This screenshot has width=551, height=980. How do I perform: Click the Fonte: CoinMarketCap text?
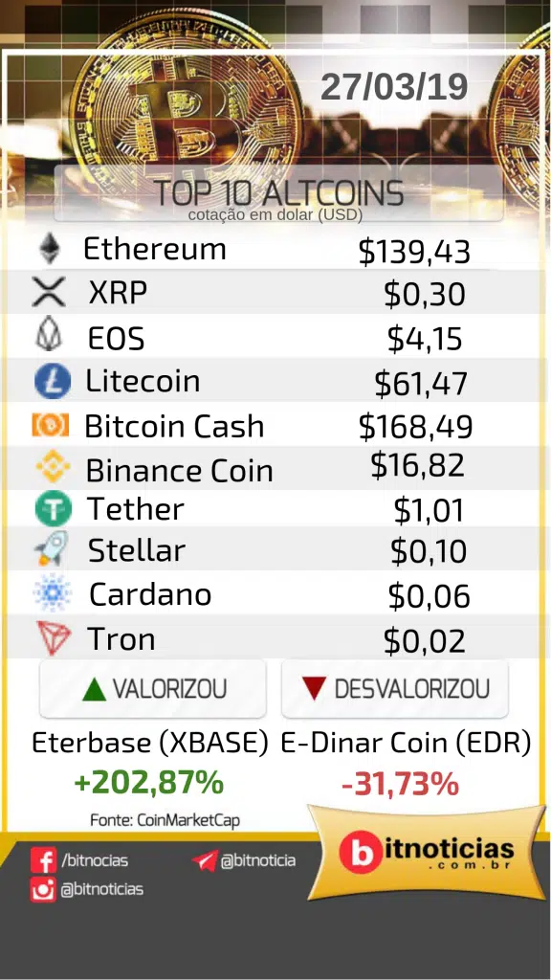click(x=165, y=819)
